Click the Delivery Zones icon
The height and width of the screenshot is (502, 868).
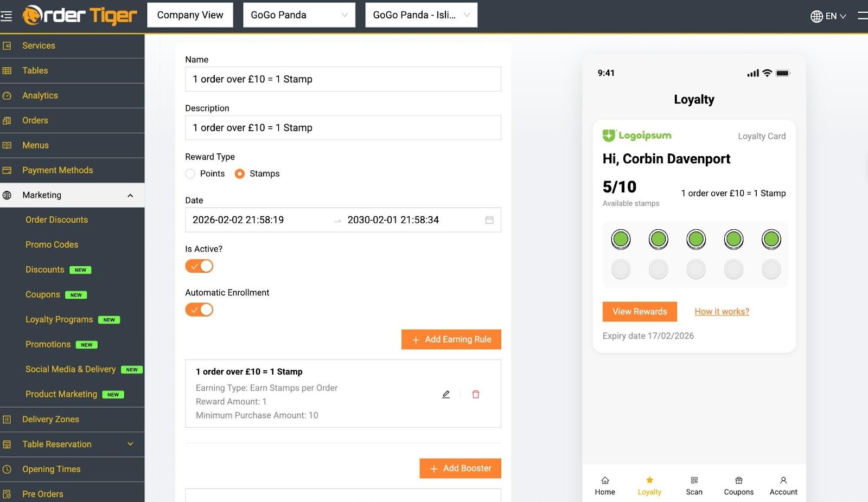click(7, 419)
